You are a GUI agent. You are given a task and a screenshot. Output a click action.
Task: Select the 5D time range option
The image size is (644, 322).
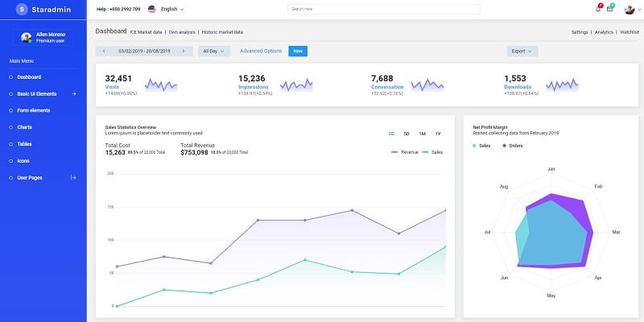click(407, 133)
